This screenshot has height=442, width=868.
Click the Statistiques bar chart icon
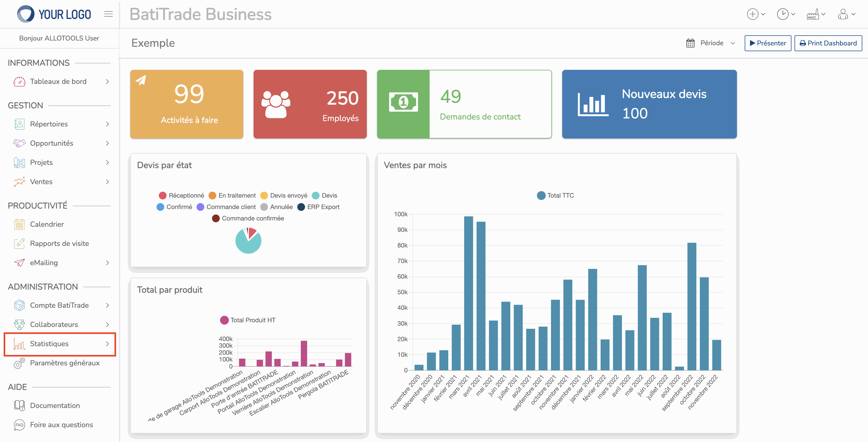(x=19, y=344)
